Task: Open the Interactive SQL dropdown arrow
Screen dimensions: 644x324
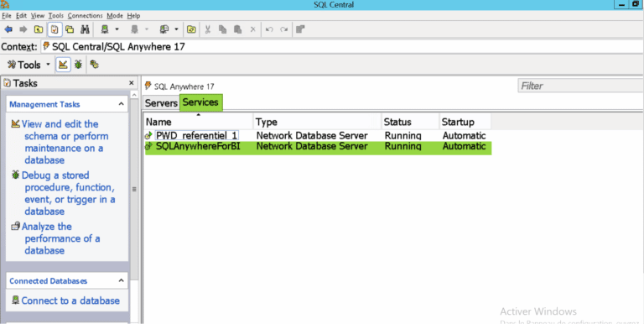Action: 176,29
